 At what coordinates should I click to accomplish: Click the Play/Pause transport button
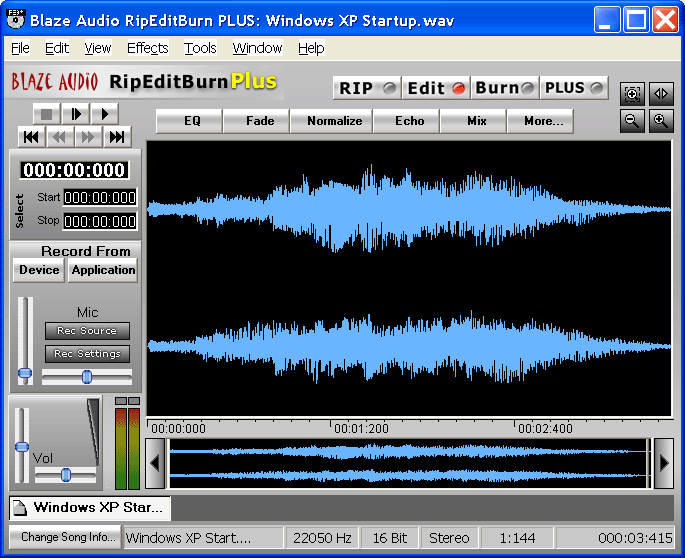[x=76, y=114]
